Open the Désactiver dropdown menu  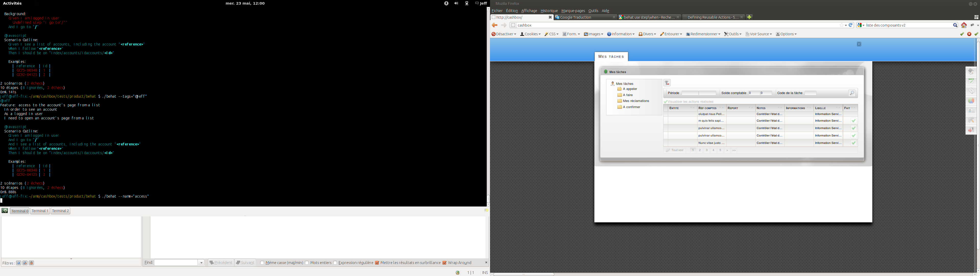[x=504, y=34]
